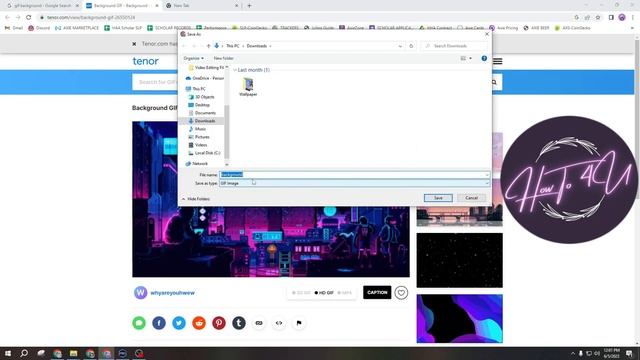Share GIF on Pinterest
The image size is (640, 360).
coord(219,323)
